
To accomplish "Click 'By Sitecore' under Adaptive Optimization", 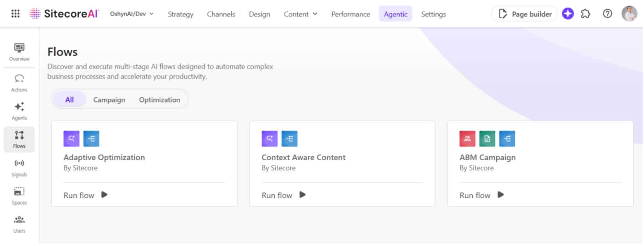I will 80,168.
